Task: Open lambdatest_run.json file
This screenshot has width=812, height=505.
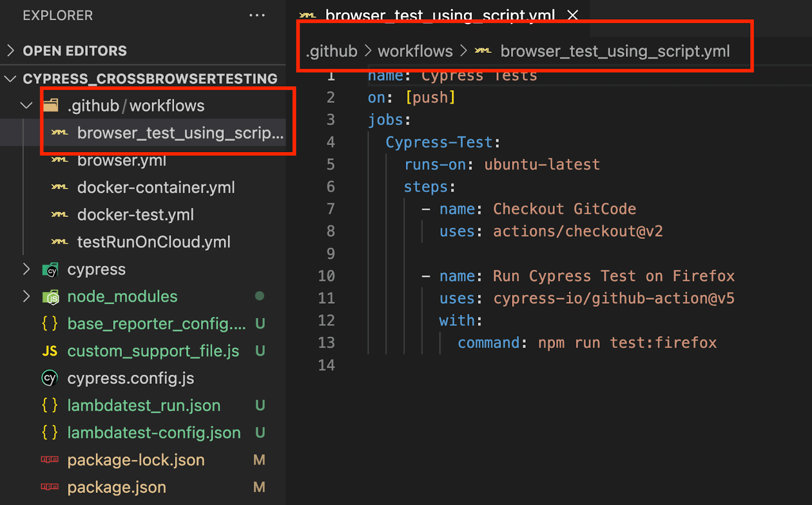Action: point(144,406)
